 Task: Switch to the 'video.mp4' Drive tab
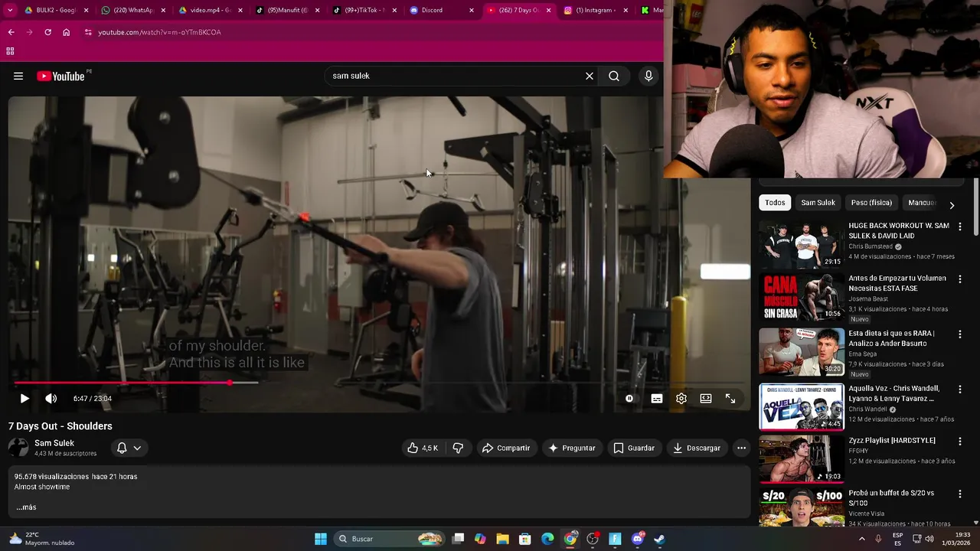211,10
